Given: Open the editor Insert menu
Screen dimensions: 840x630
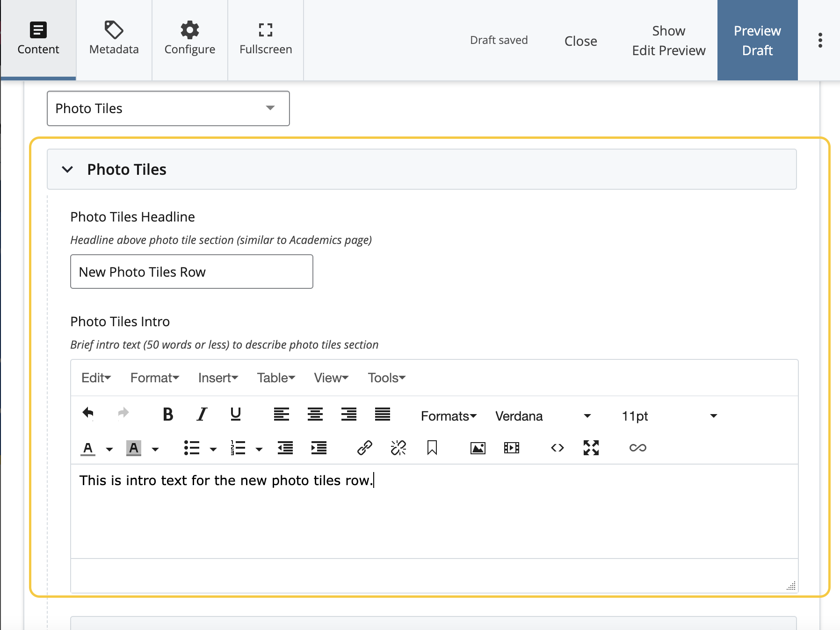Looking at the screenshot, I should (x=218, y=378).
